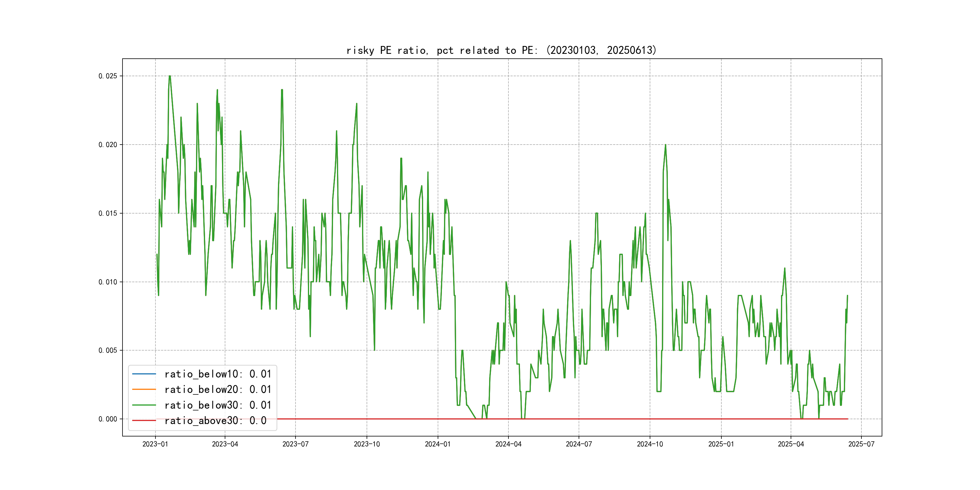Click the 0.015 y-axis tick label
The width and height of the screenshot is (980, 490).
108,214
